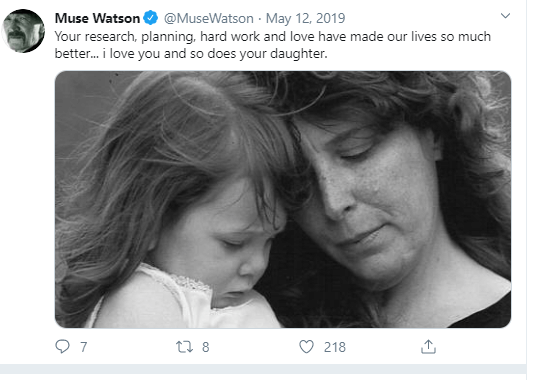Click the blue verified badge
Screen dimensions: 533x380
pos(150,18)
